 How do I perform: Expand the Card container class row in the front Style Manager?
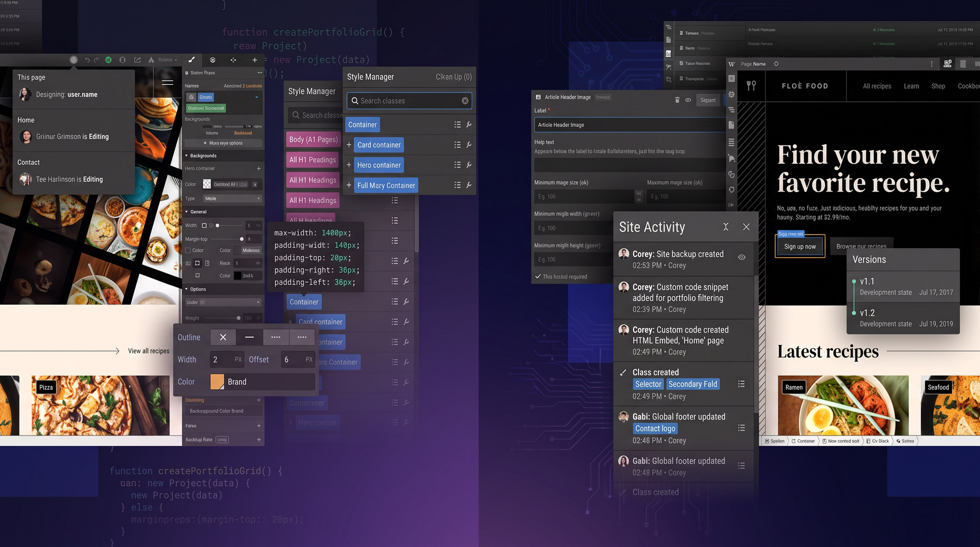pyautogui.click(x=349, y=145)
